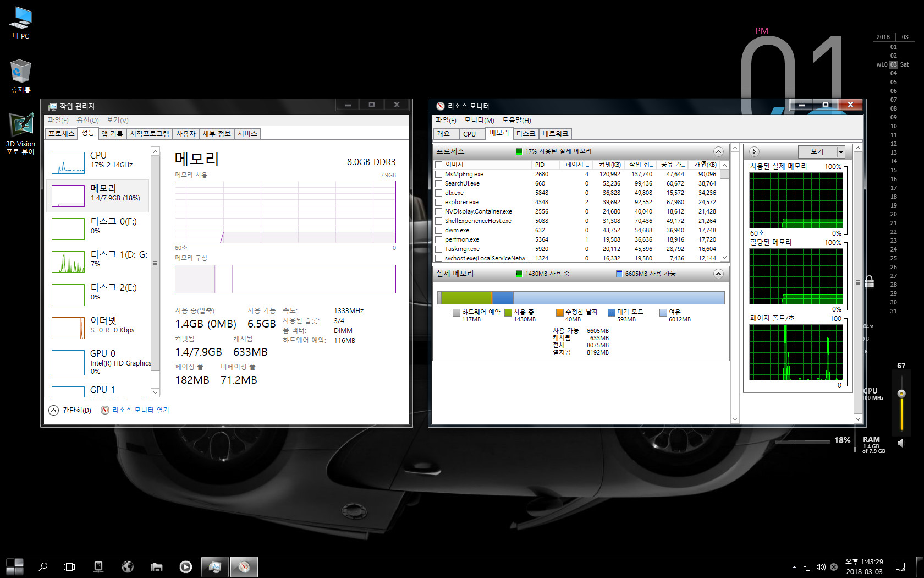This screenshot has width=924, height=578.
Task: Collapse the 프로세스 section in Resource Monitor
Action: [x=718, y=151]
